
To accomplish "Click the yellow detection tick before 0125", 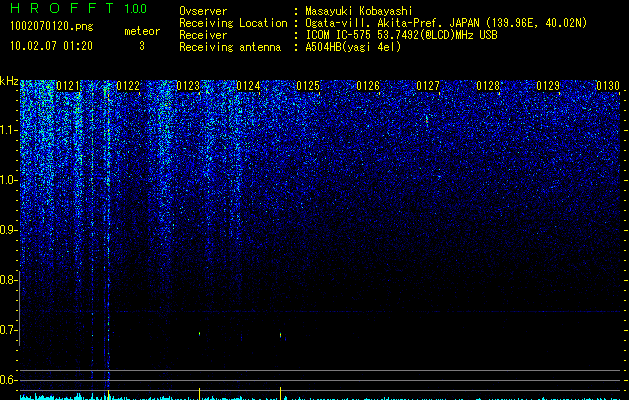I will coord(280,392).
